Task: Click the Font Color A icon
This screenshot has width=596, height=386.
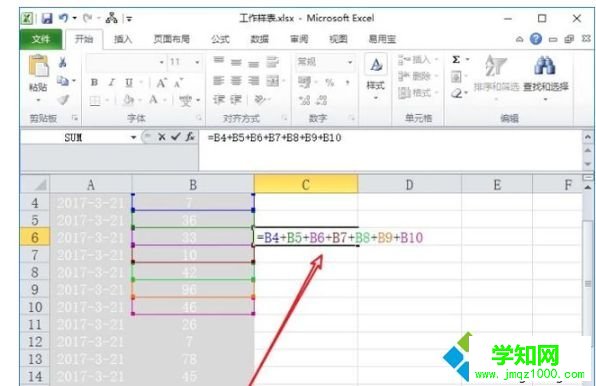Action: [153, 100]
